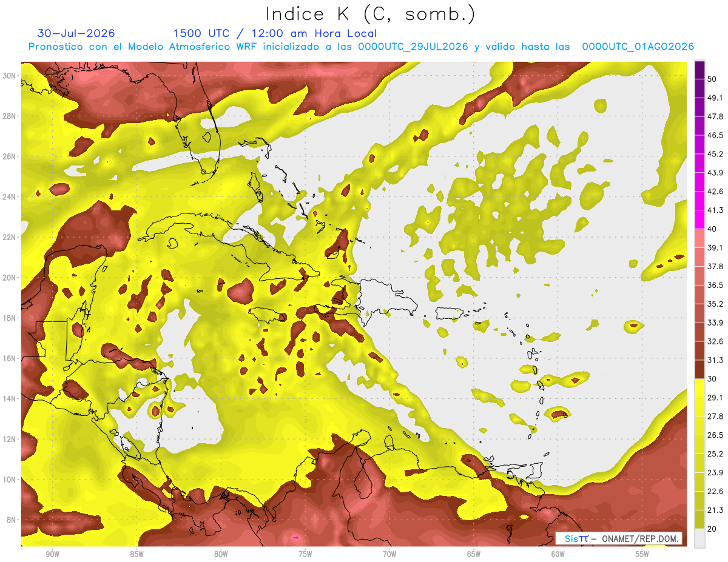
Task: Click the "SisTT - ONAMET/REP.DOM." logo box
Action: (x=619, y=538)
